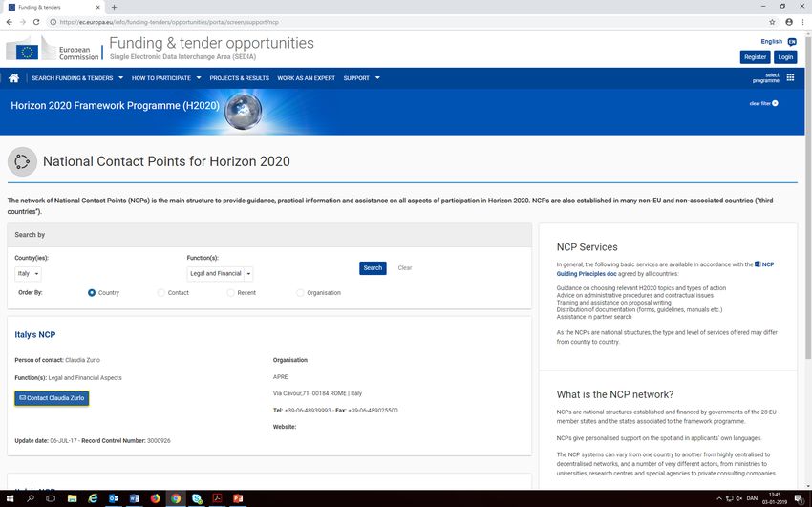The image size is (812, 507).
Task: Reload the page with the refresh icon
Action: tap(36, 22)
